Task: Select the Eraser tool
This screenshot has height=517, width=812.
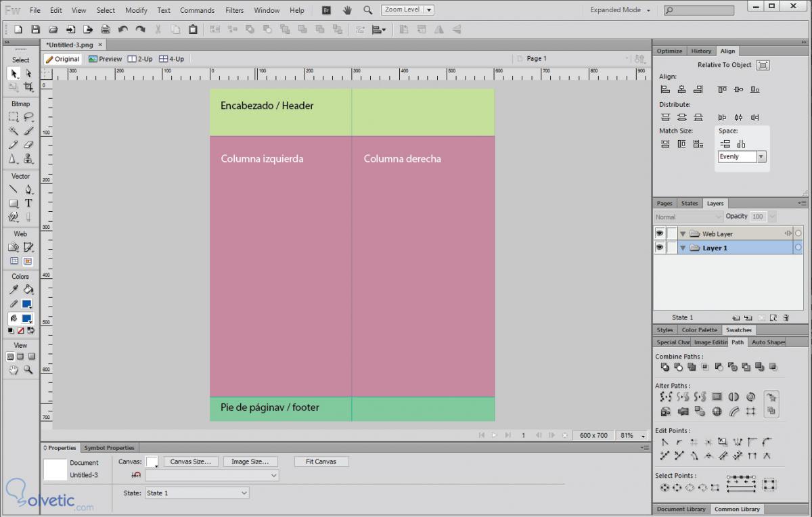Action: click(x=28, y=144)
